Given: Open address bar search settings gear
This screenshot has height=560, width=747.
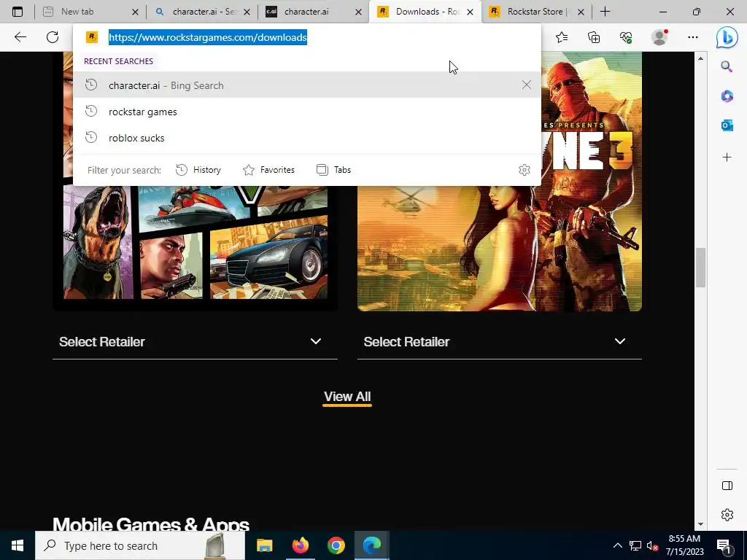Looking at the screenshot, I should pos(525,170).
